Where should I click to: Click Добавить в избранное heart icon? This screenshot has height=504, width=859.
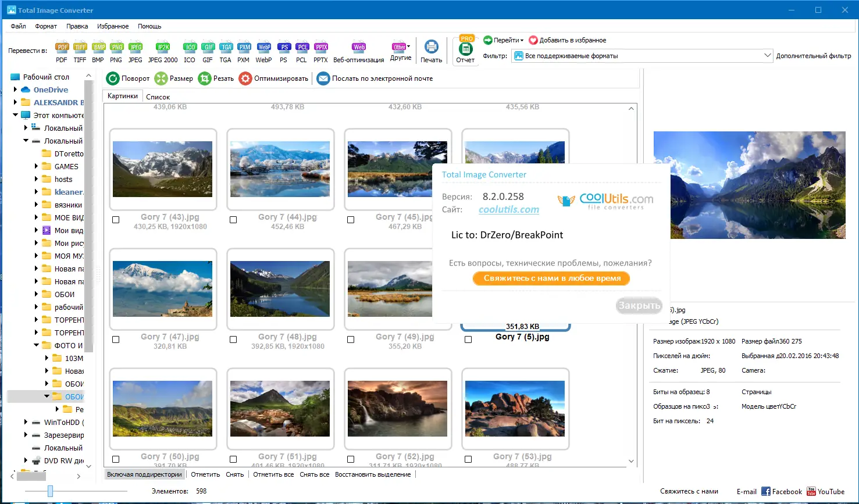533,40
